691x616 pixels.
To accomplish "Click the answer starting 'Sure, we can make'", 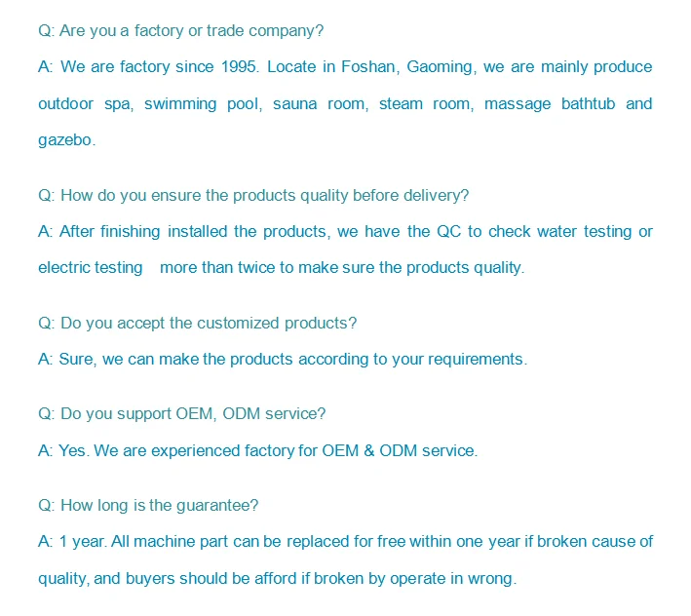I will 283,360.
